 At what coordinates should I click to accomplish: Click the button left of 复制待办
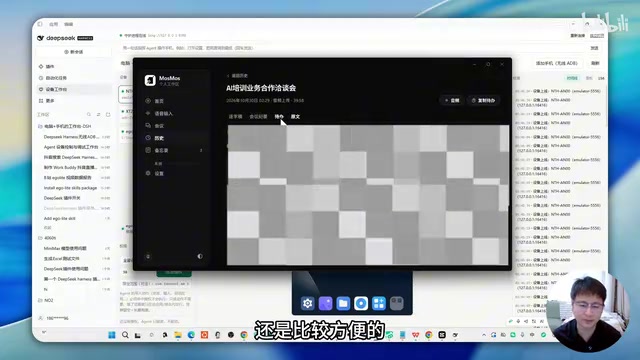(x=452, y=100)
